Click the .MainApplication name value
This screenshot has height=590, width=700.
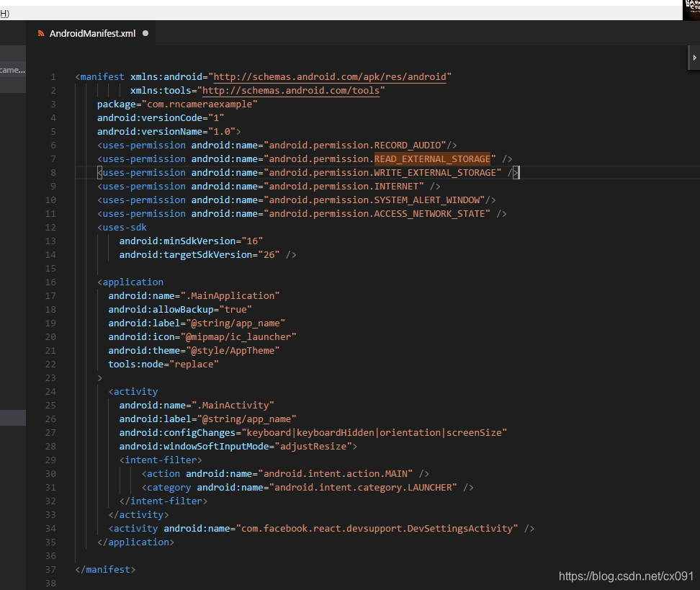[x=230, y=295]
